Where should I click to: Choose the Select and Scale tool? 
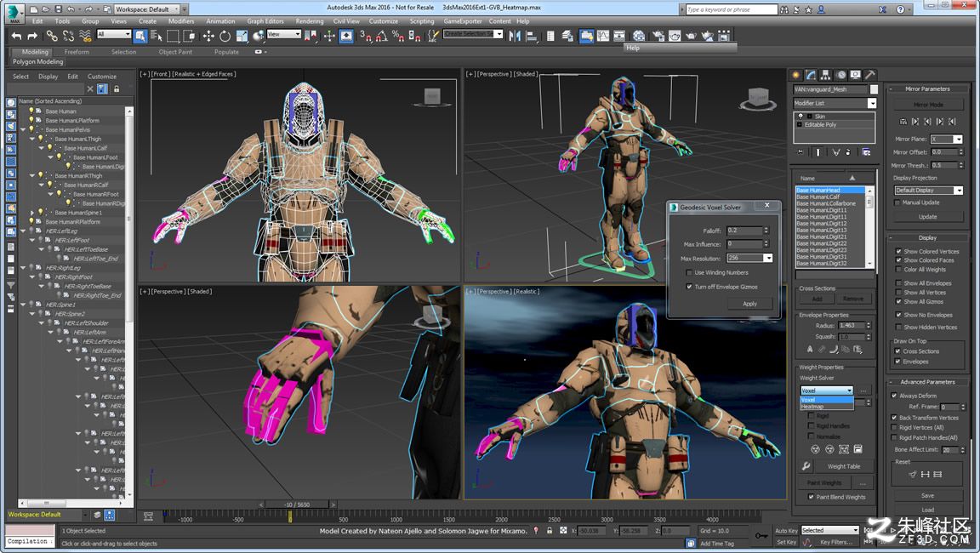coord(242,37)
